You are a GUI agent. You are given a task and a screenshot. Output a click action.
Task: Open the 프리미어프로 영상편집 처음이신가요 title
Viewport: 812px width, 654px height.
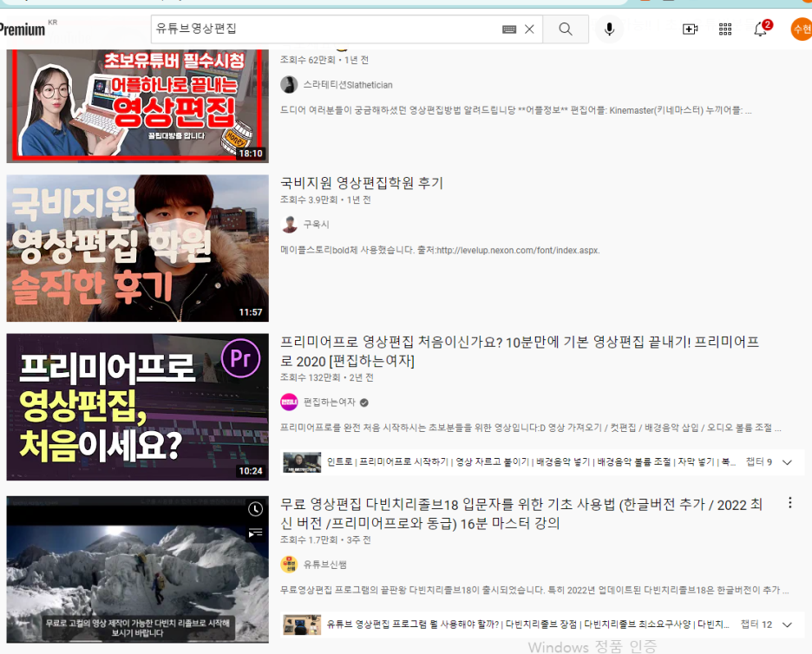coord(520,351)
